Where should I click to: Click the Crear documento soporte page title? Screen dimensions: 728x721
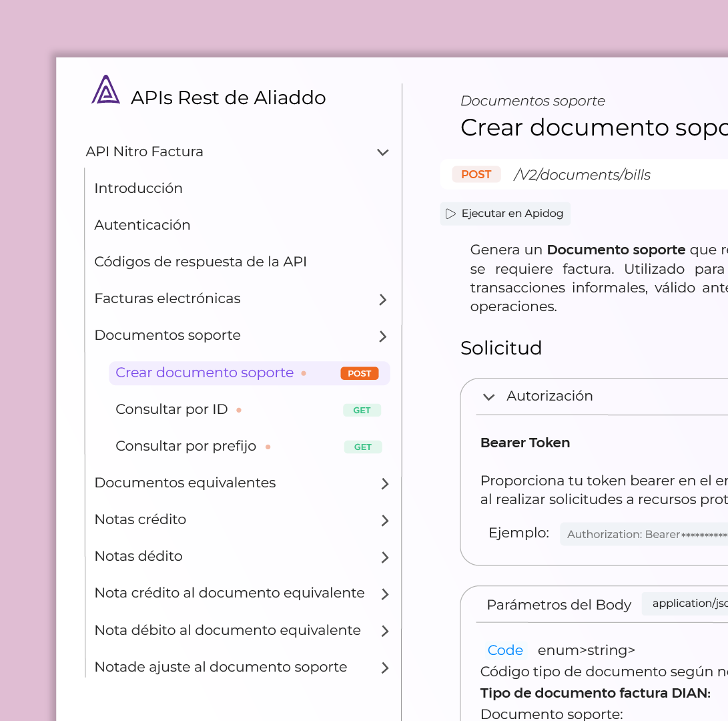(x=594, y=128)
